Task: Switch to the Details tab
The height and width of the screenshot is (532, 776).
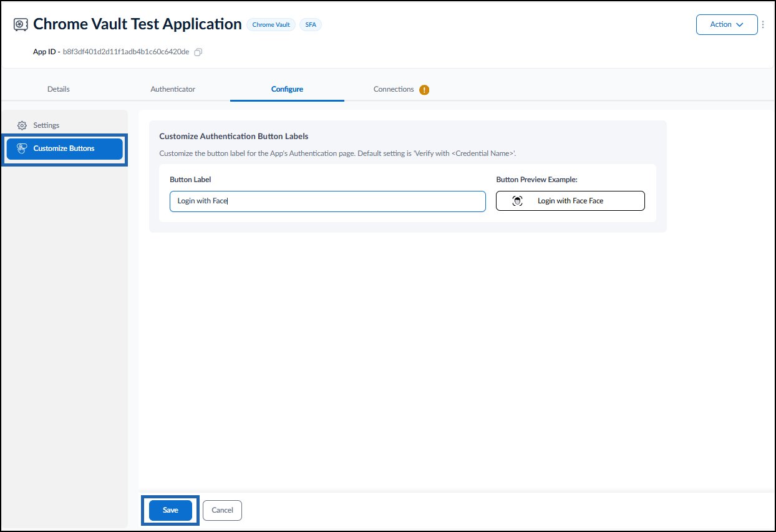Action: [x=59, y=89]
